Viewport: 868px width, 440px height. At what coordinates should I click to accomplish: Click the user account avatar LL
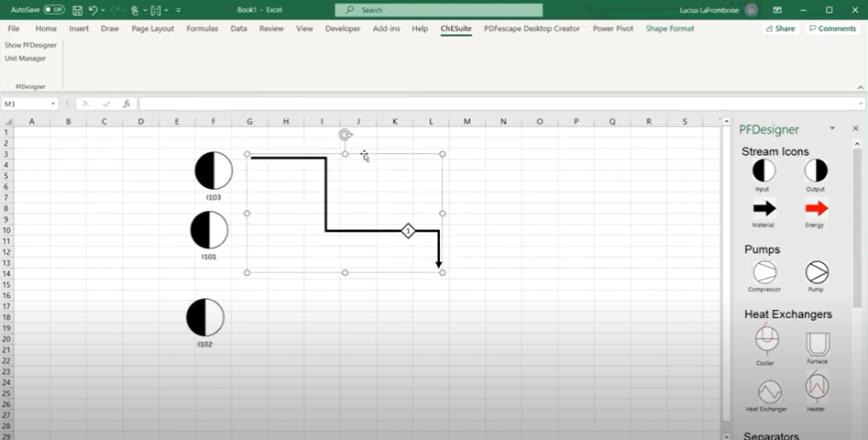(x=752, y=10)
